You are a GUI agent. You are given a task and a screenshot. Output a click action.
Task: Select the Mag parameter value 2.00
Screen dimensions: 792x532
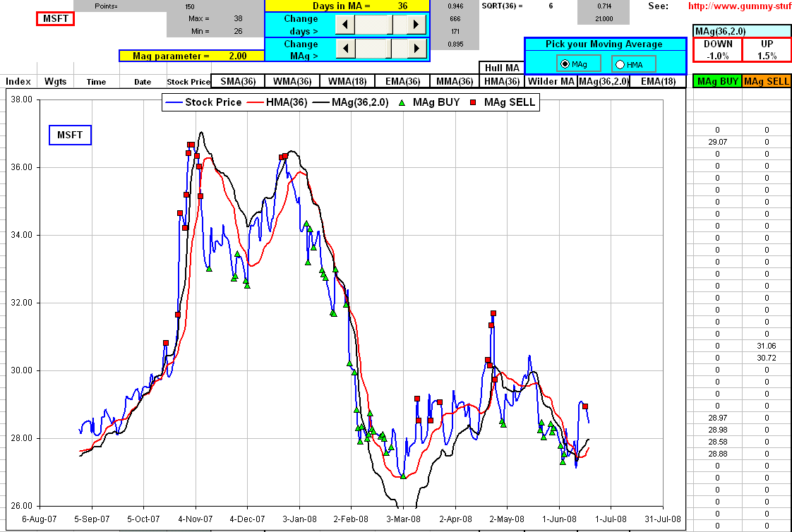pyautogui.click(x=238, y=56)
